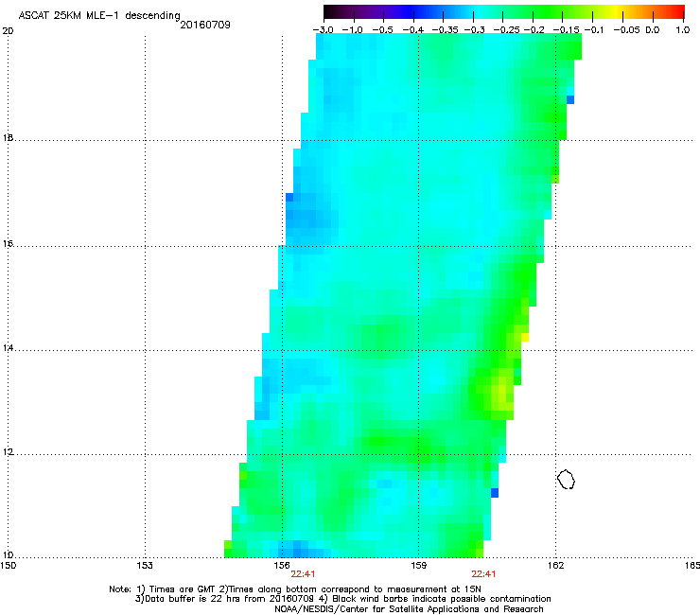Click the yellow data pixel near 14N

click(x=525, y=337)
